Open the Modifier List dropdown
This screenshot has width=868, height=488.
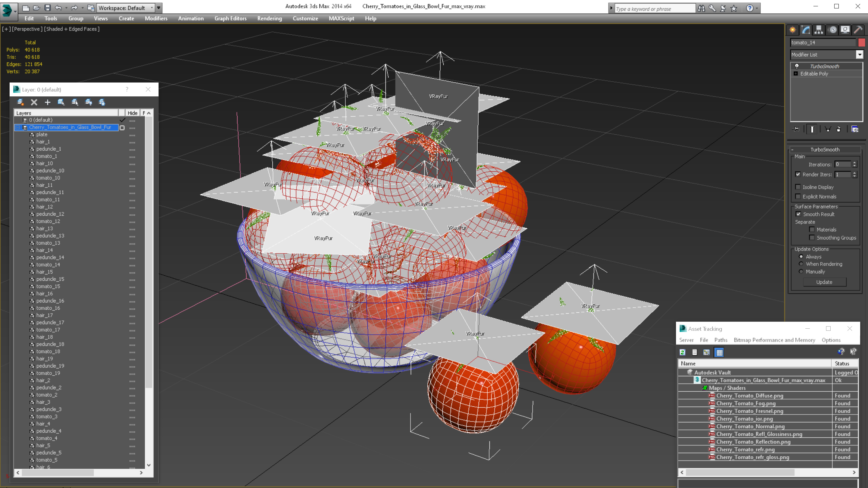(x=860, y=55)
